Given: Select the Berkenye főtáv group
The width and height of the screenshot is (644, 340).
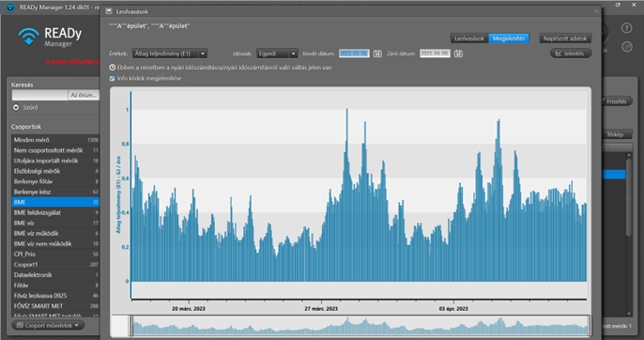Looking at the screenshot, I should pos(55,181).
